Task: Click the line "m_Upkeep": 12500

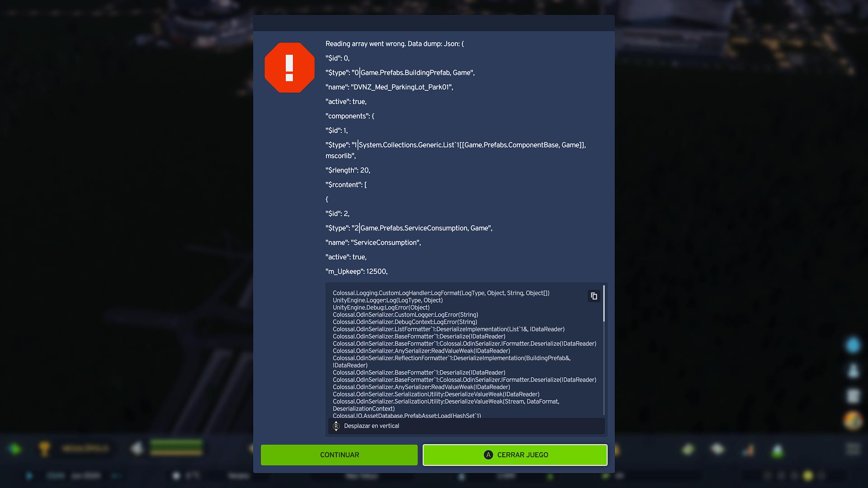Action: (x=356, y=272)
